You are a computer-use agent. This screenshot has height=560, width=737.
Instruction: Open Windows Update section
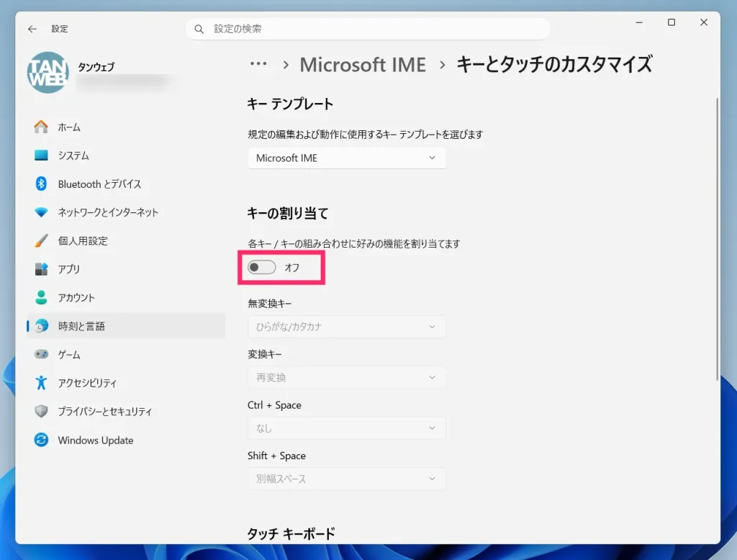click(x=126, y=440)
